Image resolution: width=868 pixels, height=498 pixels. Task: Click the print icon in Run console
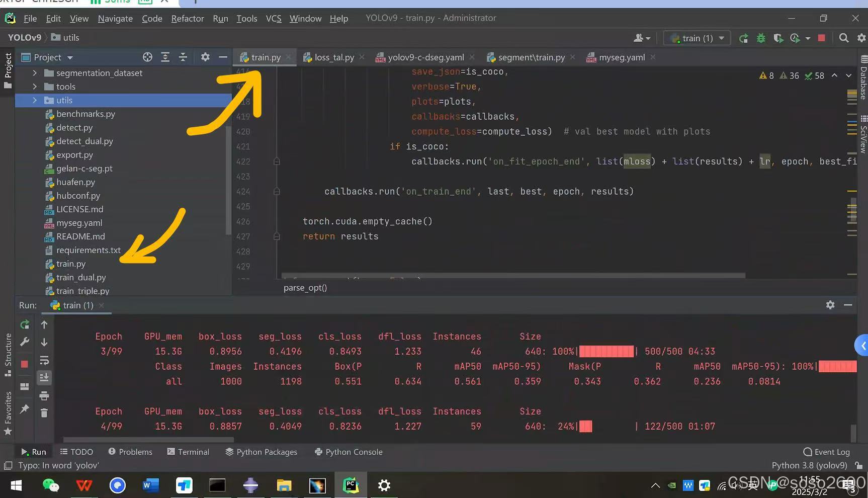tap(44, 396)
